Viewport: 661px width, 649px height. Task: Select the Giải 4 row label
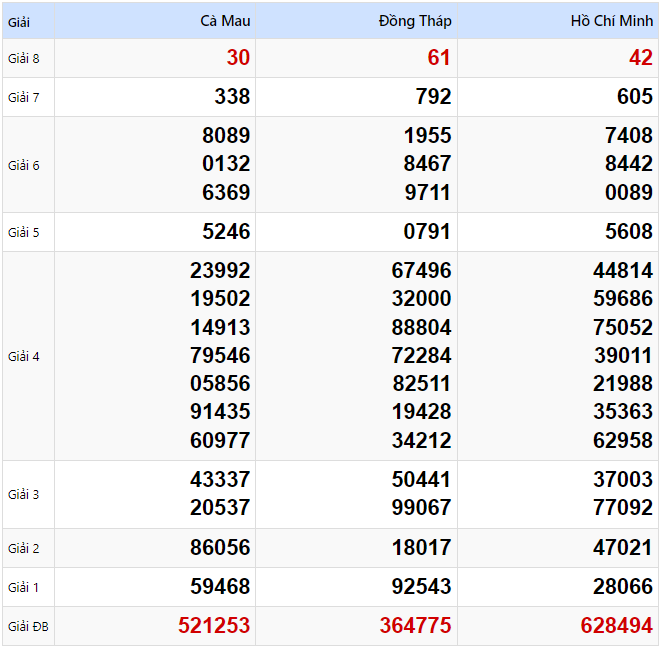click(x=23, y=356)
